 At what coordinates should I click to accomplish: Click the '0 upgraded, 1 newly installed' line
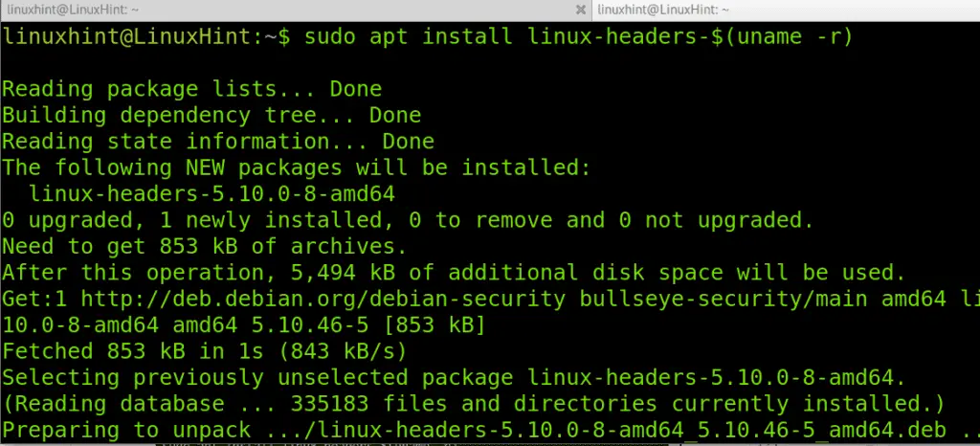[x=408, y=220]
